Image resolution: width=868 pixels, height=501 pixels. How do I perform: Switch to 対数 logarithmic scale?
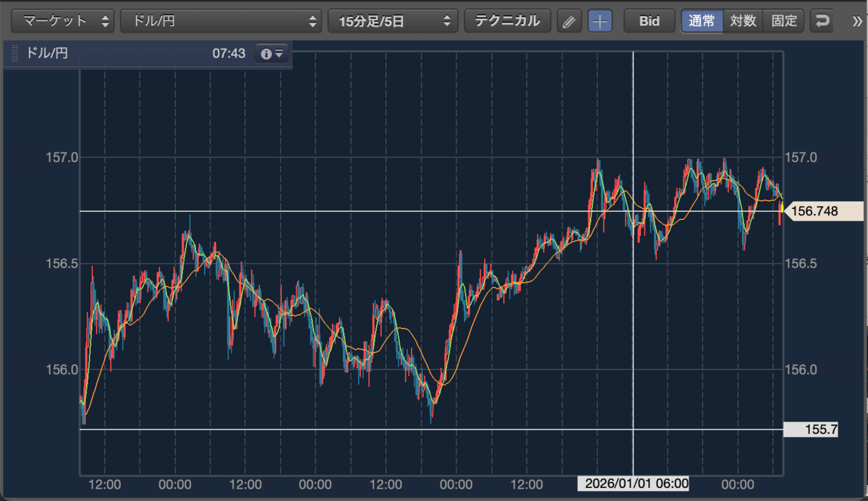tap(744, 21)
